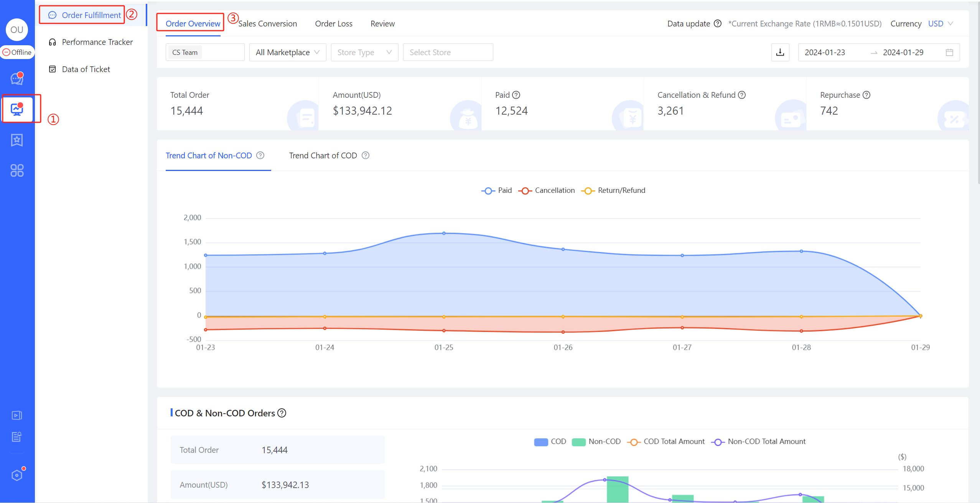
Task: Toggle the Return/Refund legend series
Action: pos(613,191)
